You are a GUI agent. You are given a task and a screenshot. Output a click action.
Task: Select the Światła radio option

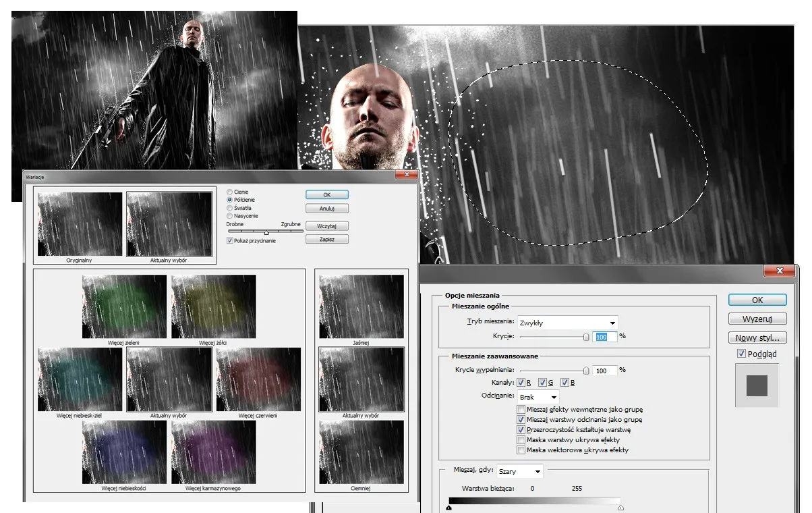pyautogui.click(x=230, y=209)
